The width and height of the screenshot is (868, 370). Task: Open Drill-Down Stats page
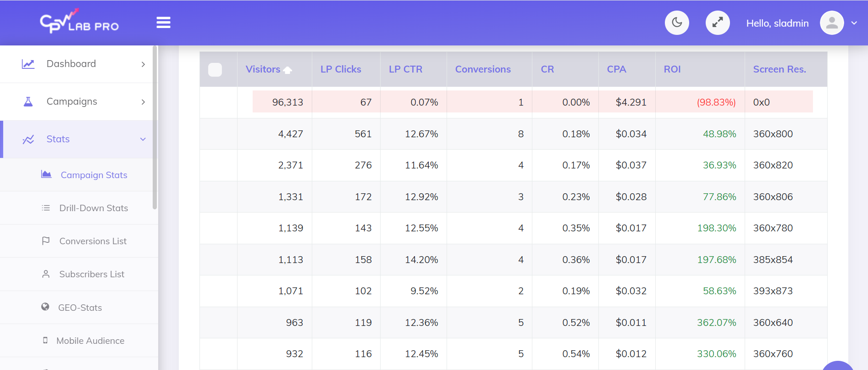(94, 208)
